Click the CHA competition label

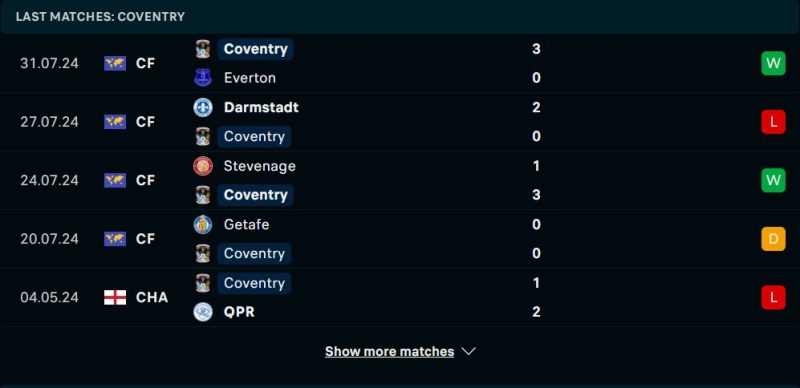tap(152, 298)
